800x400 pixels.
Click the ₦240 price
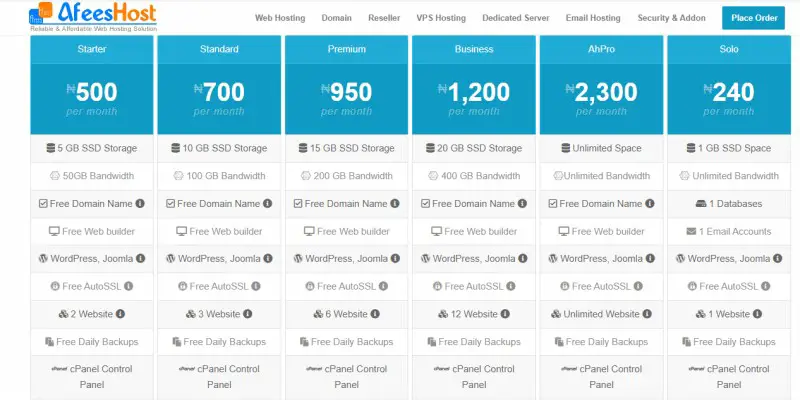729,92
